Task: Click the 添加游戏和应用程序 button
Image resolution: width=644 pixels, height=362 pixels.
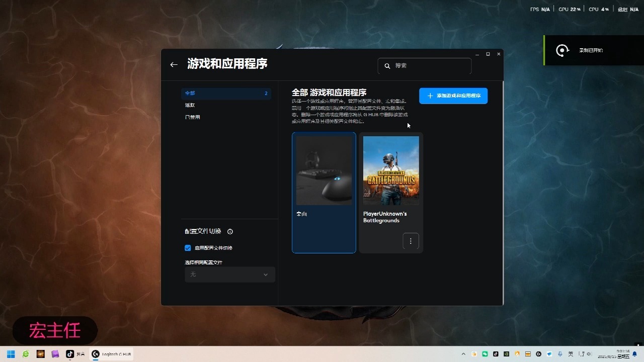Action: point(453,96)
